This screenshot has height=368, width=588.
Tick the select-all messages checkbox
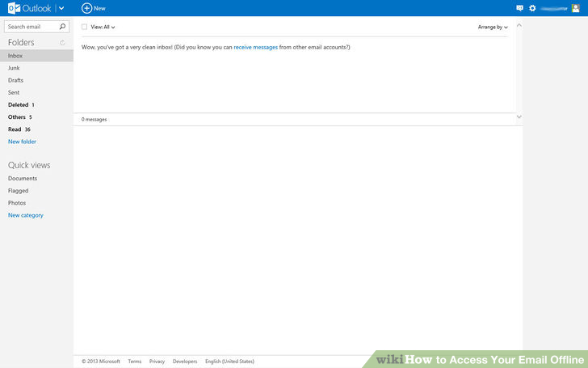point(84,27)
